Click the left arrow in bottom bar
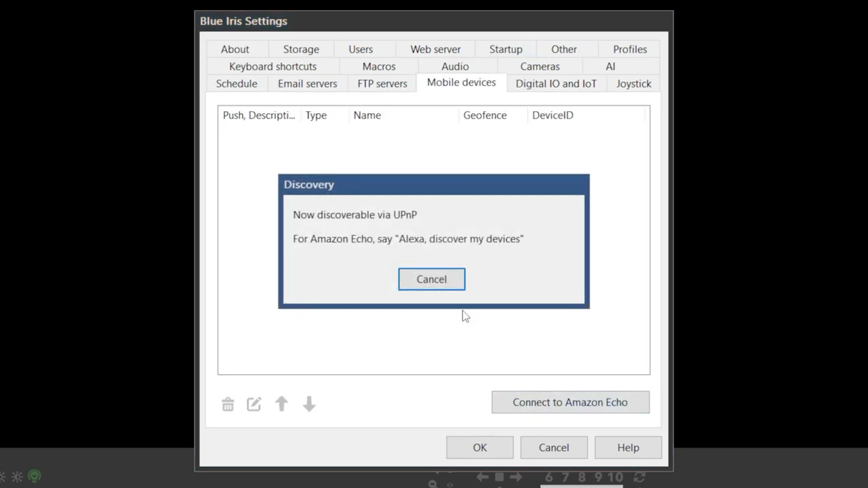The height and width of the screenshot is (488, 868). coord(483,477)
